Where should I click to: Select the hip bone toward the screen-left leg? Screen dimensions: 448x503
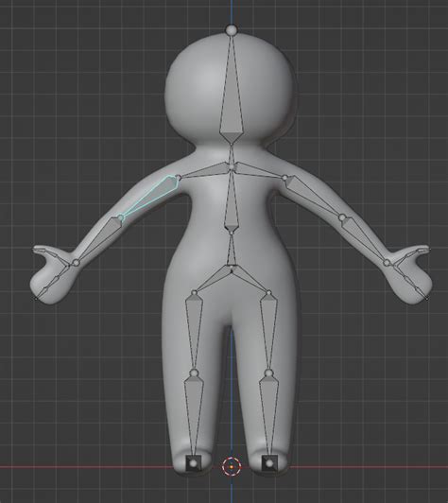214,278
